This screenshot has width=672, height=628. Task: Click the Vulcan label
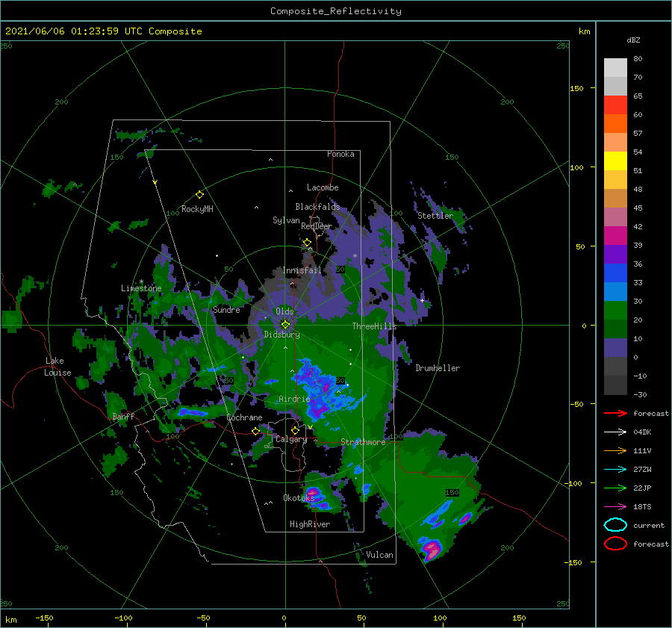[380, 555]
